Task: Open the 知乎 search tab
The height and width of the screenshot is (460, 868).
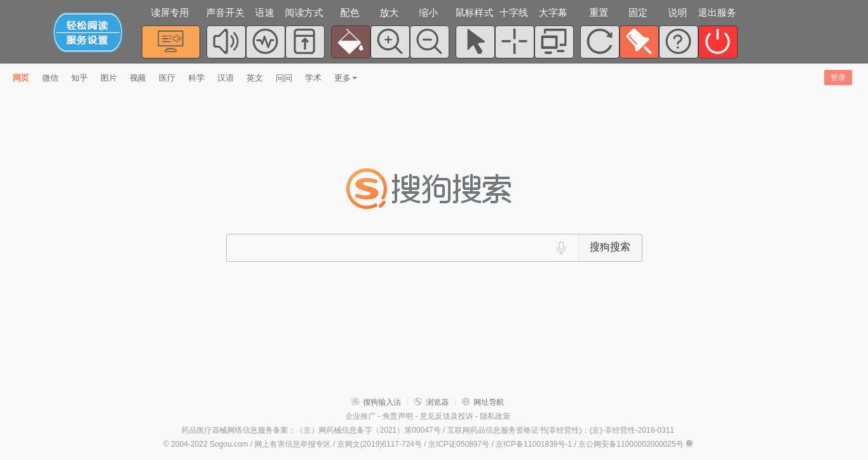Action: point(79,78)
